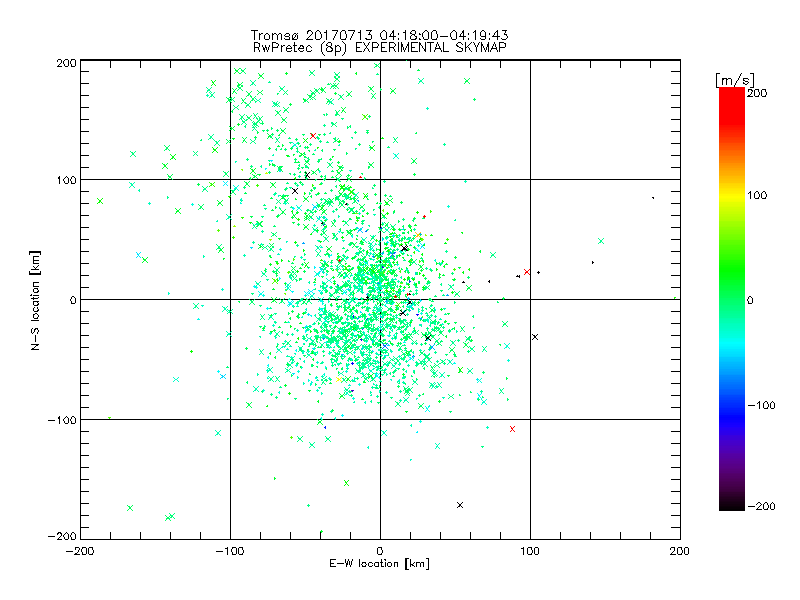Pick the blue band of the velocity colorbar
The image size is (800, 600).
(x=732, y=408)
